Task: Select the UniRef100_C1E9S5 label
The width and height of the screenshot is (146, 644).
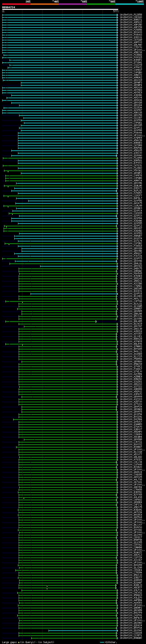Action: click(x=131, y=213)
